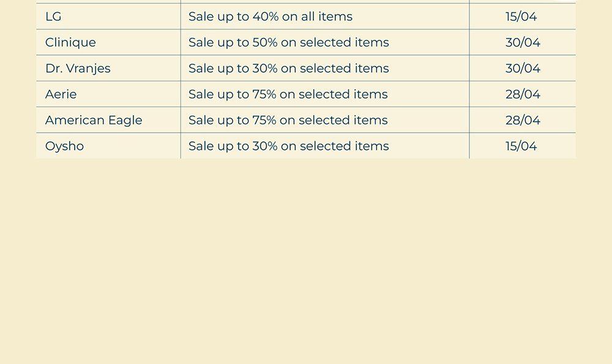Select Aerie's 75% sale description
This screenshot has height=364, width=612.
[288, 94]
